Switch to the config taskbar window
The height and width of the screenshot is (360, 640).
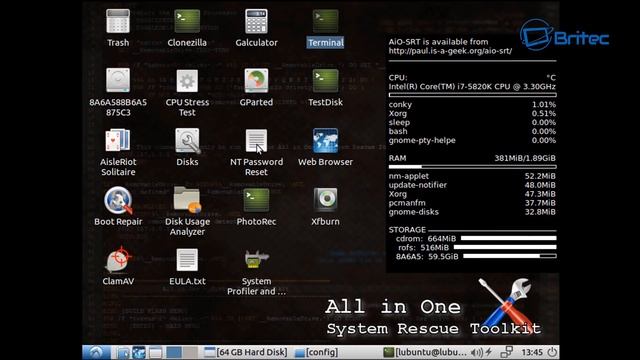[x=317, y=352]
